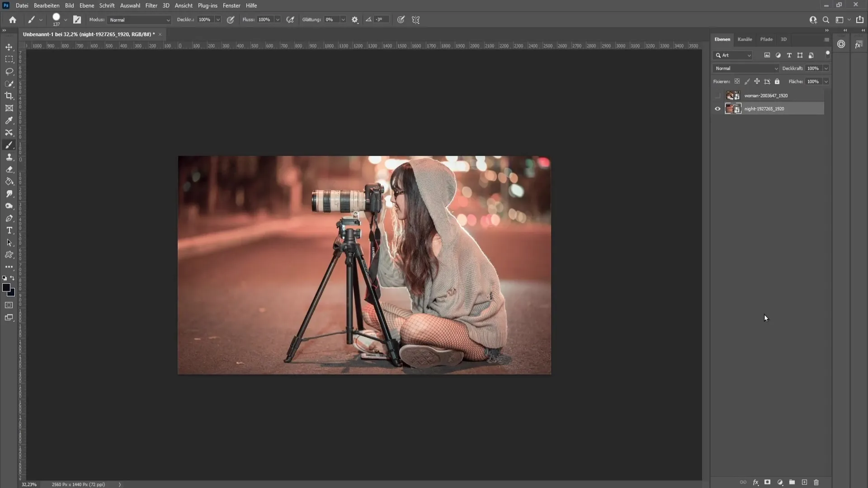Click the foreground color swatch
868x488 pixels.
pyautogui.click(x=6, y=287)
